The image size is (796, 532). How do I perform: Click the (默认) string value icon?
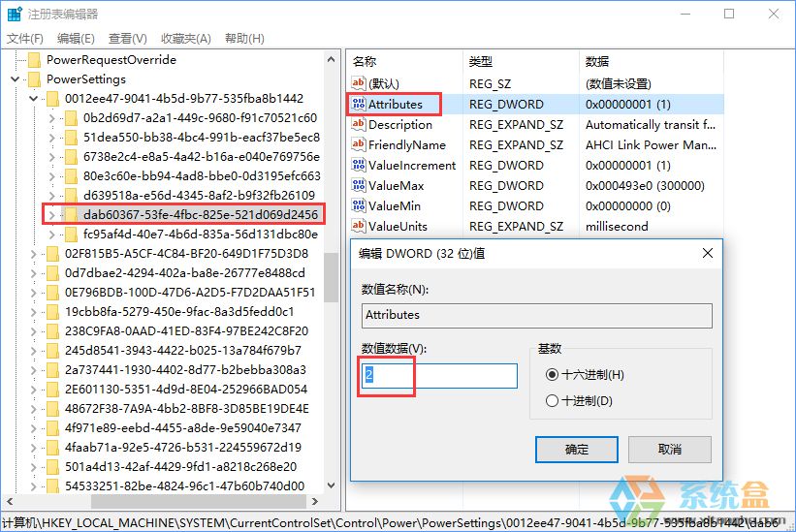pos(359,83)
